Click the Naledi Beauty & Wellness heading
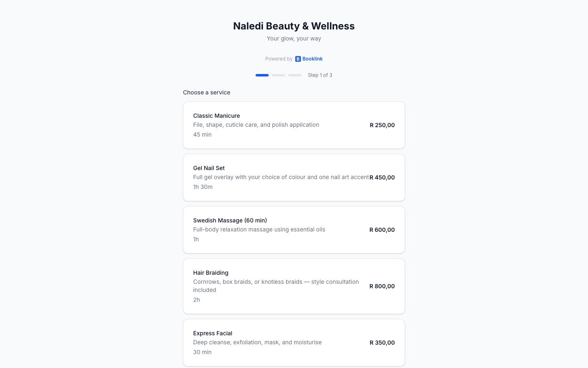This screenshot has width=588, height=368. [x=294, y=26]
